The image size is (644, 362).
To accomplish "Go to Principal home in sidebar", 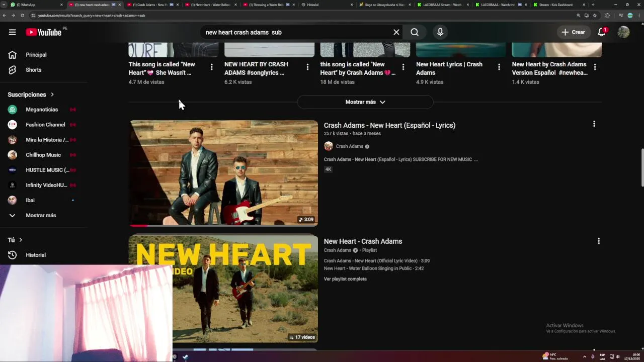I will [x=43, y=55].
